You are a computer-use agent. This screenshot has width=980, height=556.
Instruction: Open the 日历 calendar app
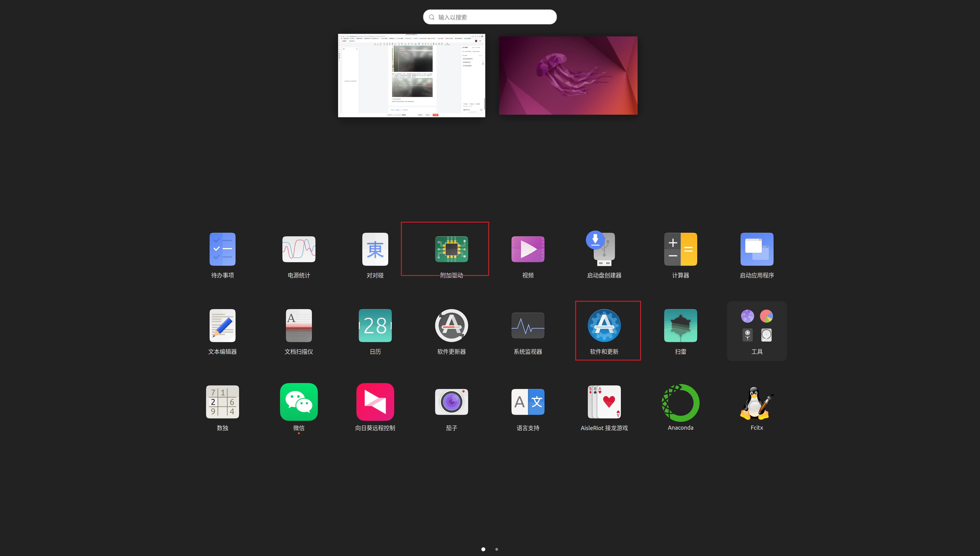(375, 326)
